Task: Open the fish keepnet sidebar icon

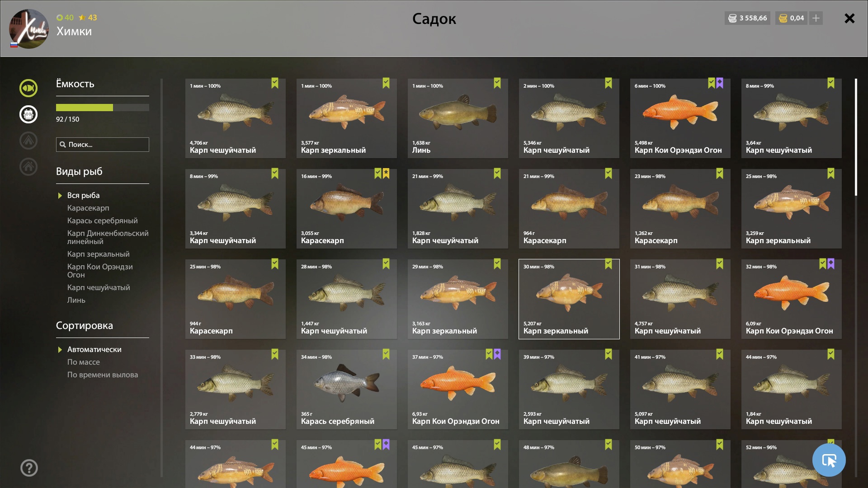Action: 28,88
